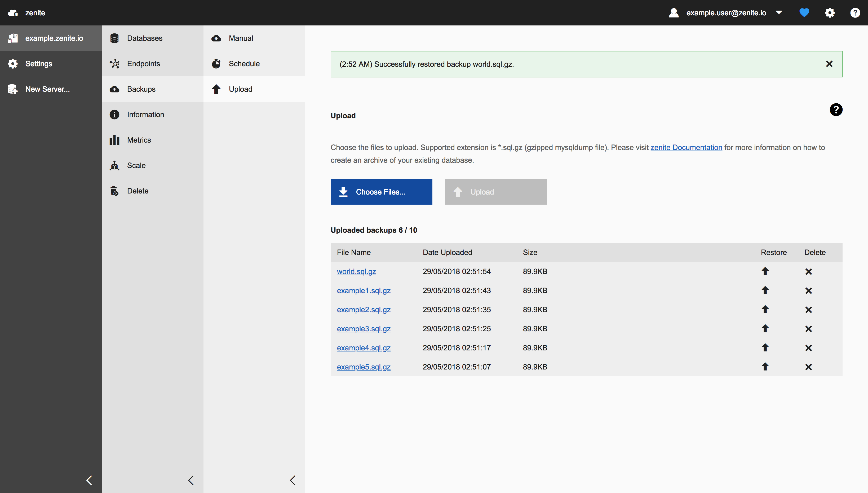The width and height of the screenshot is (868, 493).
Task: Dismiss the successful restore notification
Action: point(829,64)
